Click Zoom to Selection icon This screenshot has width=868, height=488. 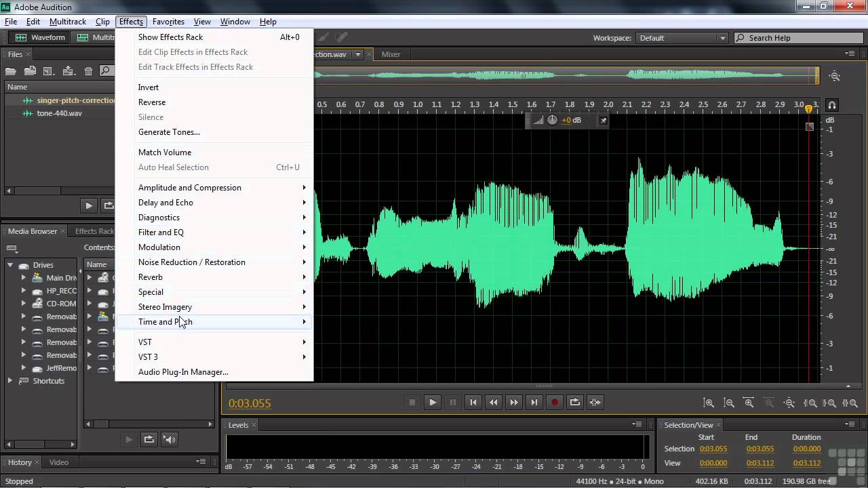pos(850,403)
